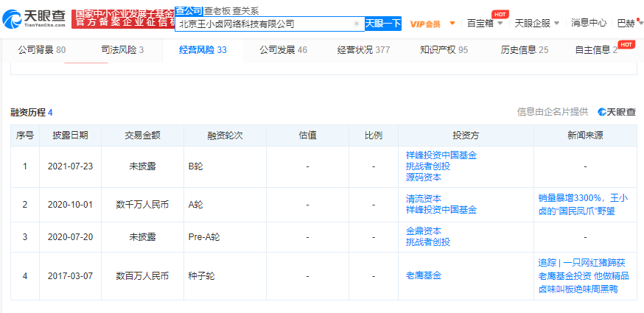644x313 pixels.
Task: Expand the 天眼企服 dropdown menu
Action: click(537, 24)
